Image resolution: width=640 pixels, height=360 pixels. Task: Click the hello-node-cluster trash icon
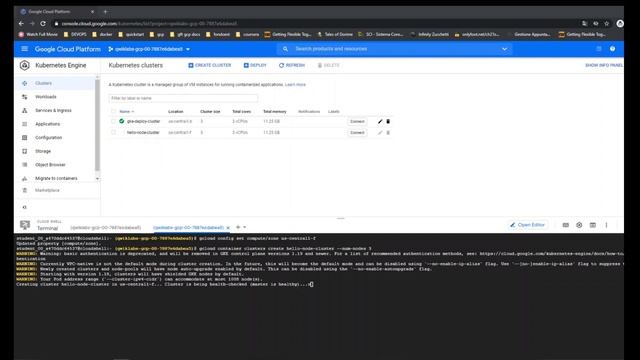tap(388, 133)
